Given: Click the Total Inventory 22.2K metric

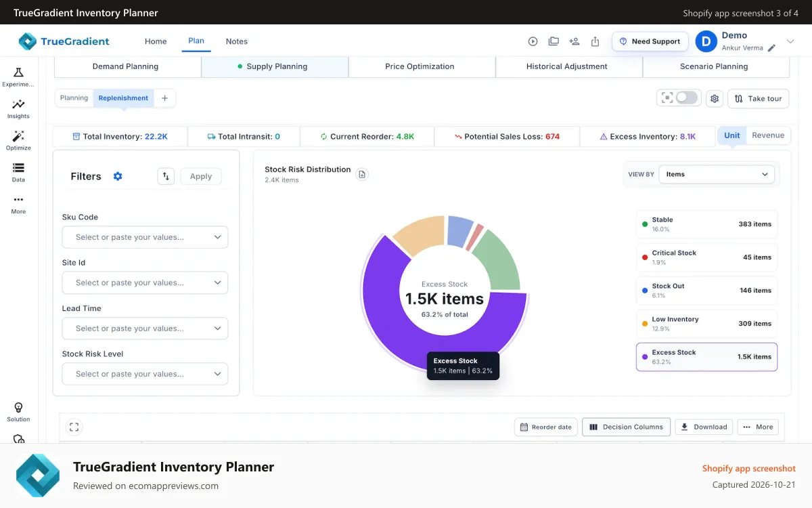Looking at the screenshot, I should [x=120, y=136].
